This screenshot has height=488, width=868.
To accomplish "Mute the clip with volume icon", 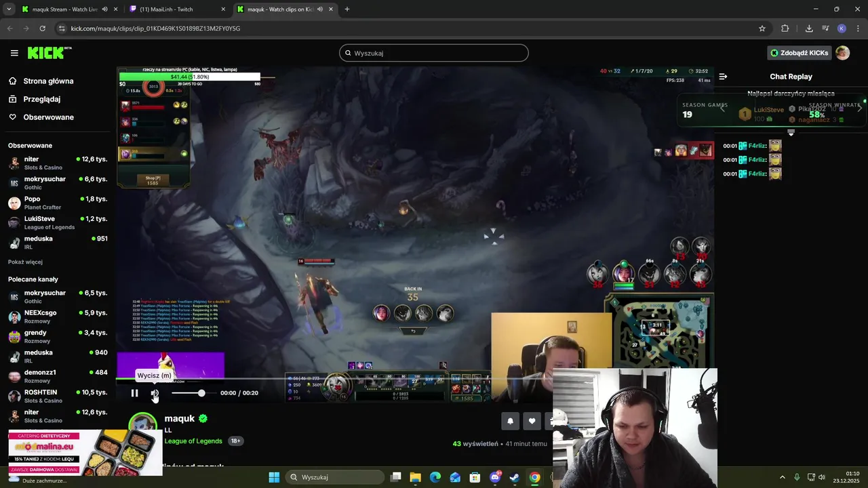I will pyautogui.click(x=155, y=393).
